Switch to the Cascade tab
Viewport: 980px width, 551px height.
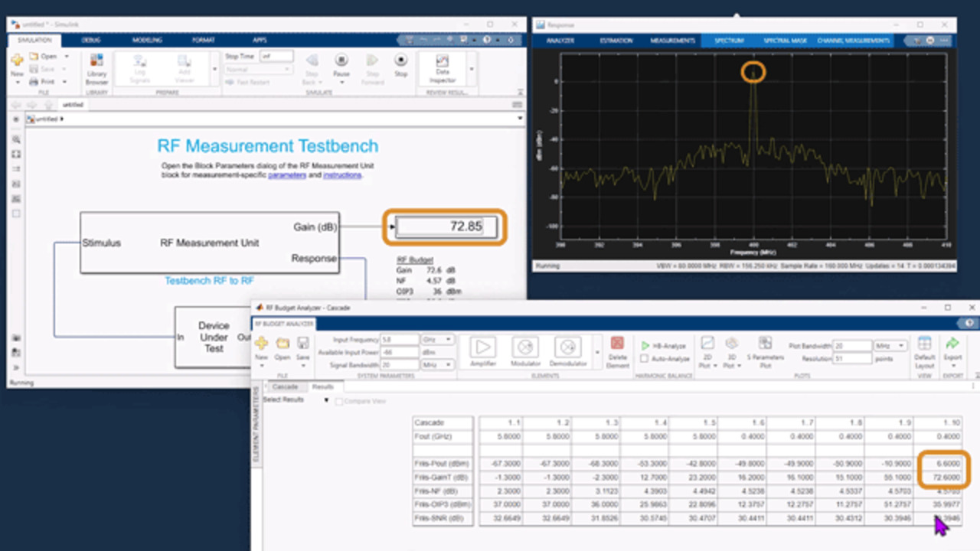(285, 387)
